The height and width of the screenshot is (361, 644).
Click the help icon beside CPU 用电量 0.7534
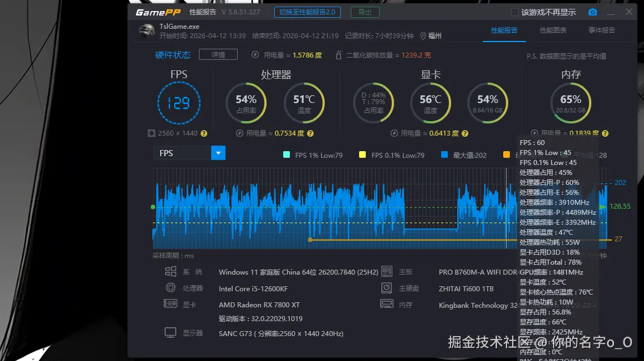pos(310,133)
